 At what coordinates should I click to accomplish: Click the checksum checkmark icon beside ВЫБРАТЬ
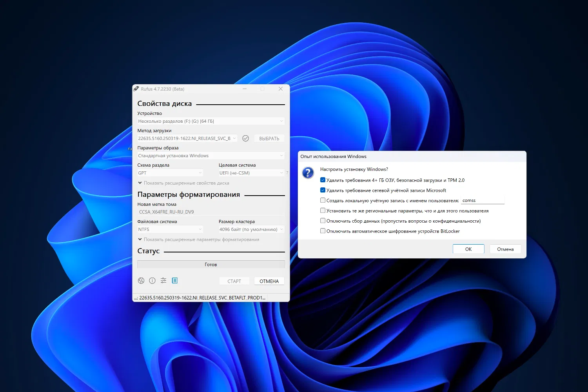pyautogui.click(x=246, y=138)
